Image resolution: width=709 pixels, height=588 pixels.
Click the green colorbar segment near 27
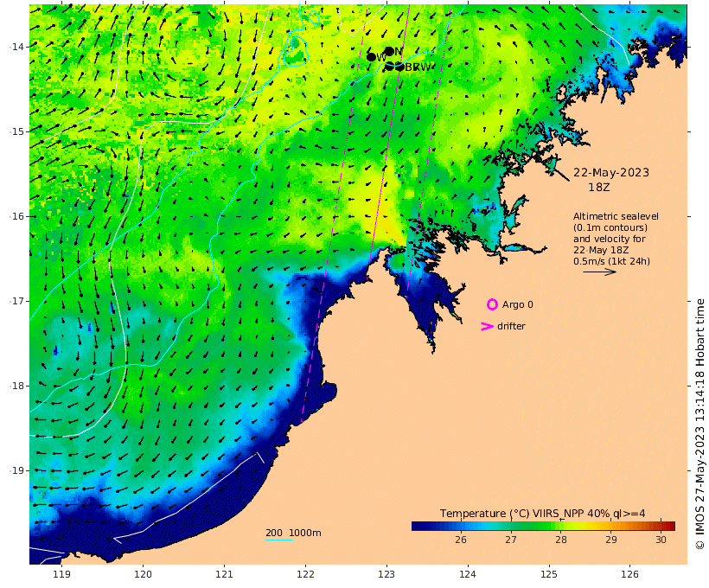tap(514, 526)
